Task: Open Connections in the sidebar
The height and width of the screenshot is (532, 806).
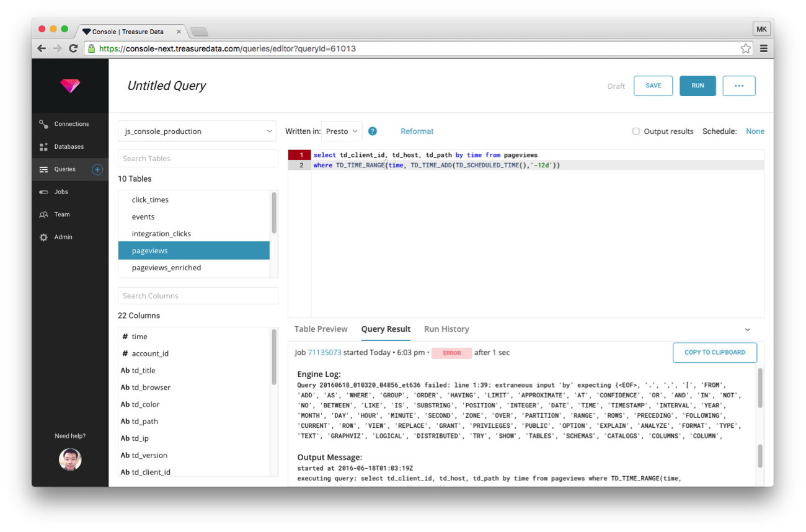Action: click(70, 124)
